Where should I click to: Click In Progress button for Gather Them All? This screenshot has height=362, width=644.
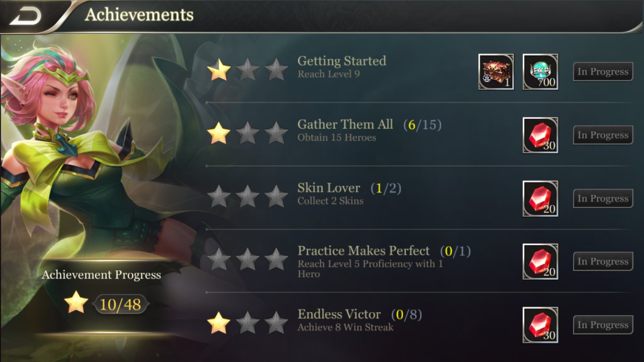[x=603, y=135]
